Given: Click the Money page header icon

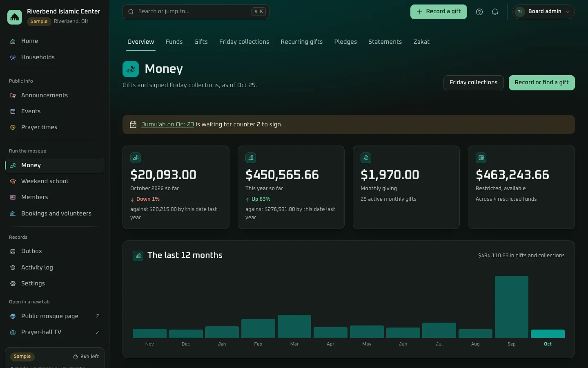Looking at the screenshot, I should point(131,69).
